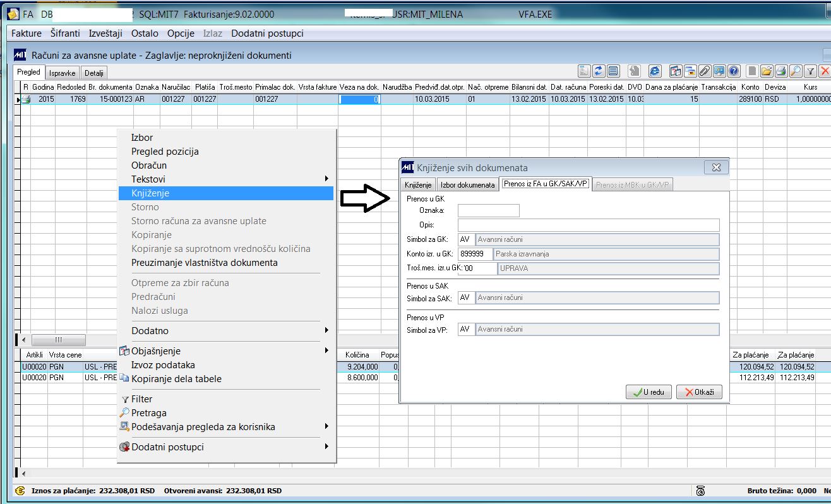The image size is (831, 504).
Task: Select Pregled tab
Action: 29,73
